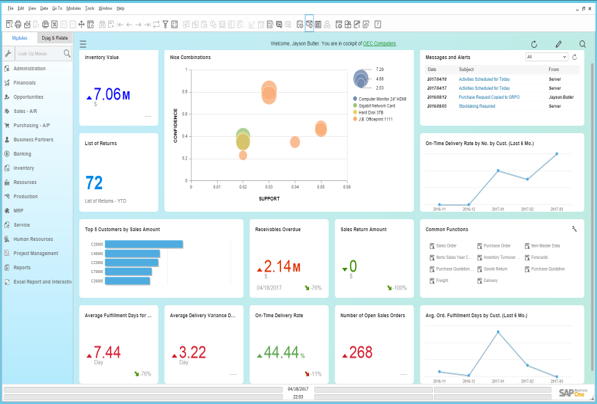
Task: Toggle Computer Monitor 24" HDMI legend entry
Action: [380, 99]
